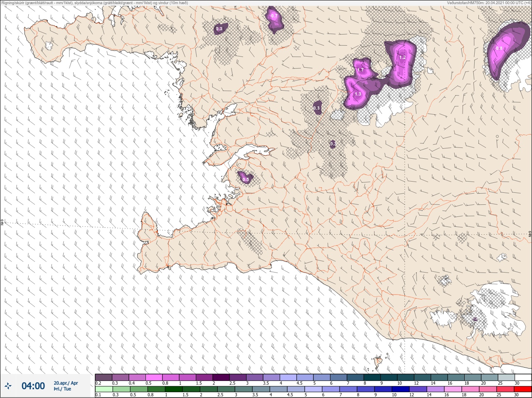Click the weather office logo beside 04:00

click(x=8, y=386)
